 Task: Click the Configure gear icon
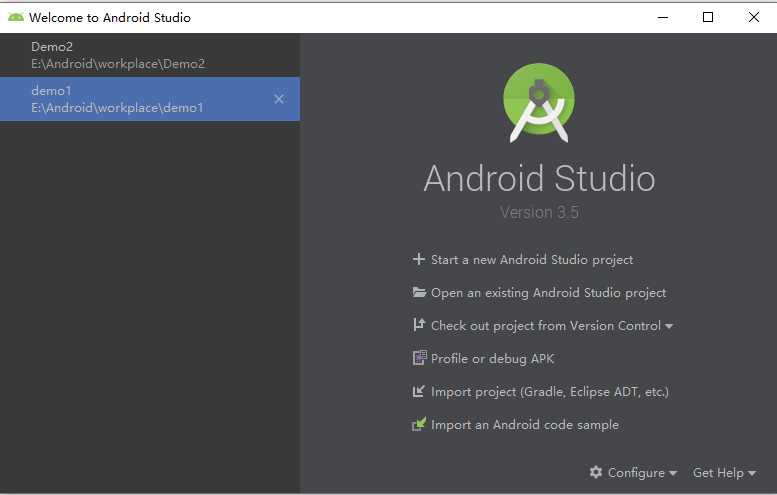coord(596,472)
